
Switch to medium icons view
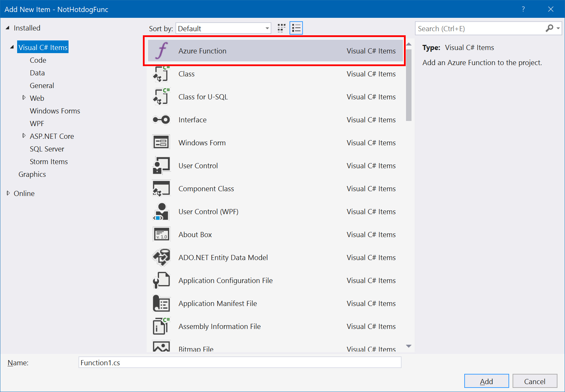click(x=282, y=28)
